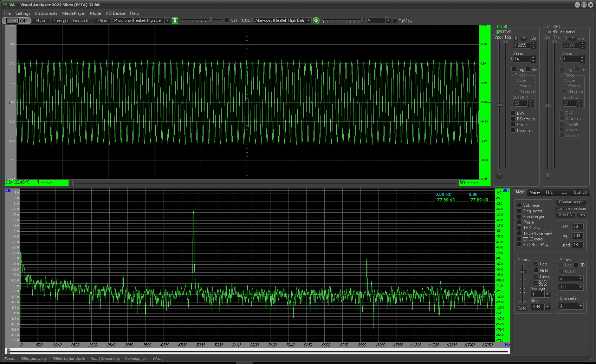Open the Instruments menu
The width and height of the screenshot is (596, 364).
pyautogui.click(x=46, y=13)
